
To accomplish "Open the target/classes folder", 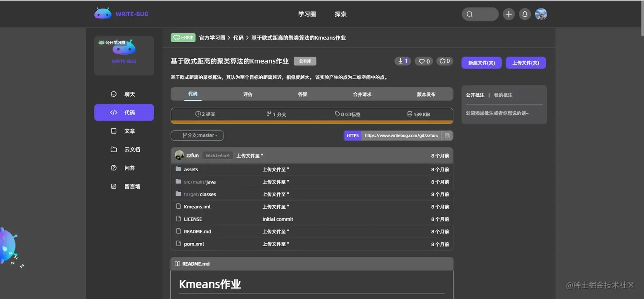I will pos(200,194).
